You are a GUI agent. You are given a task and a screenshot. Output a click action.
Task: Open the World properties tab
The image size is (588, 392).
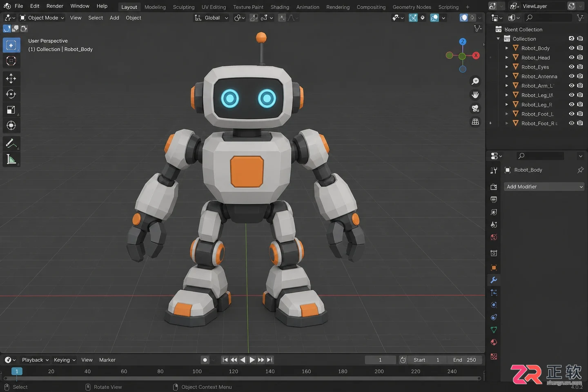tap(494, 237)
